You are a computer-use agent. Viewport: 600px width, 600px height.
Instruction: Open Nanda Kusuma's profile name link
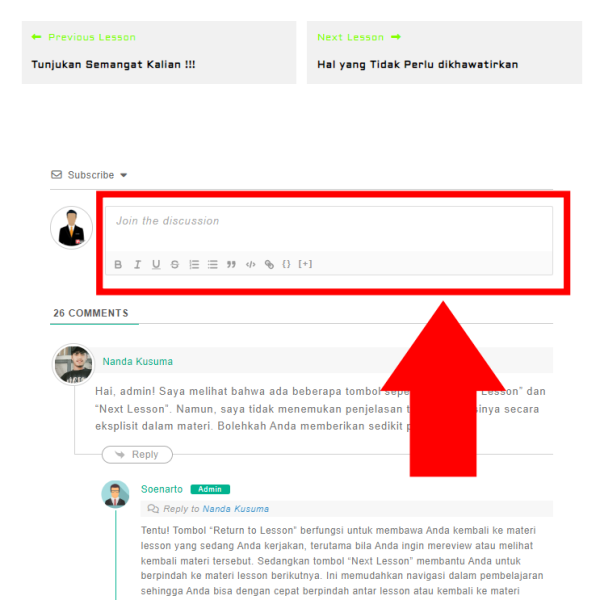pyautogui.click(x=138, y=362)
